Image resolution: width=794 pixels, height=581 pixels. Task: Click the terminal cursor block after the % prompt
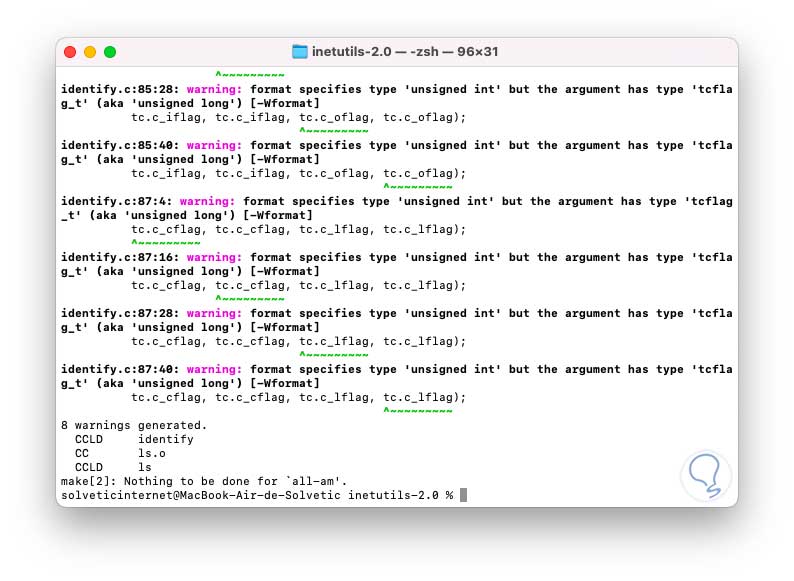(463, 495)
